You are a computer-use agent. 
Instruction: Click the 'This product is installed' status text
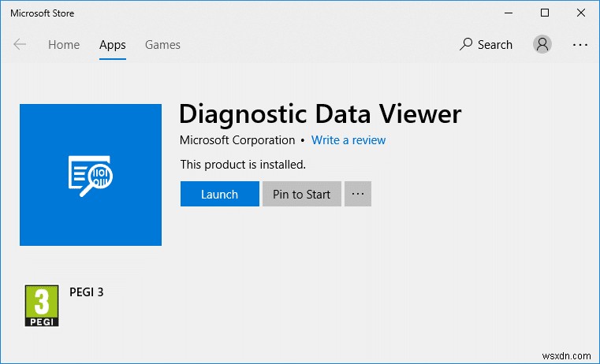(x=243, y=165)
